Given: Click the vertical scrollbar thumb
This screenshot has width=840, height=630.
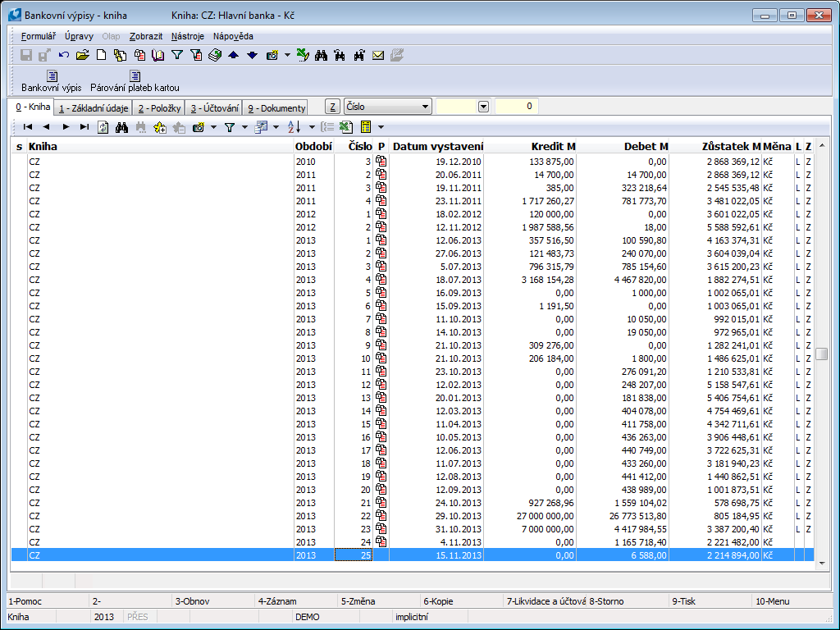Looking at the screenshot, I should pyautogui.click(x=821, y=354).
